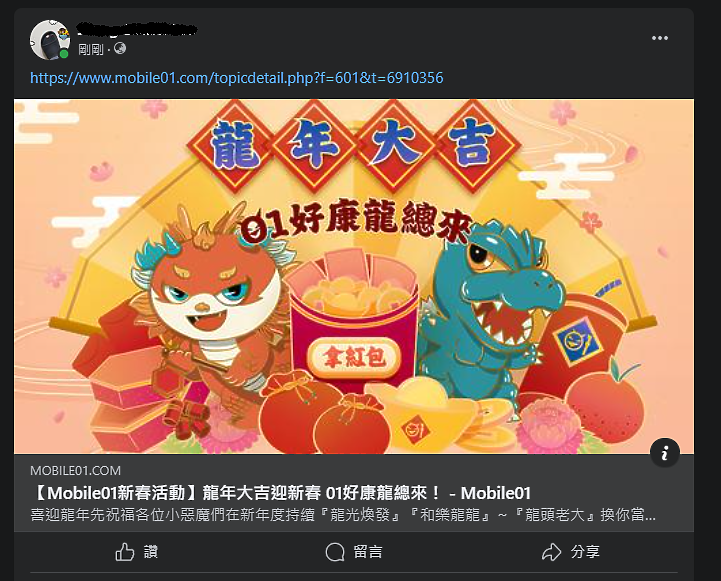
Task: Open the mobile01.com topicdetail URL link
Action: pos(237,78)
